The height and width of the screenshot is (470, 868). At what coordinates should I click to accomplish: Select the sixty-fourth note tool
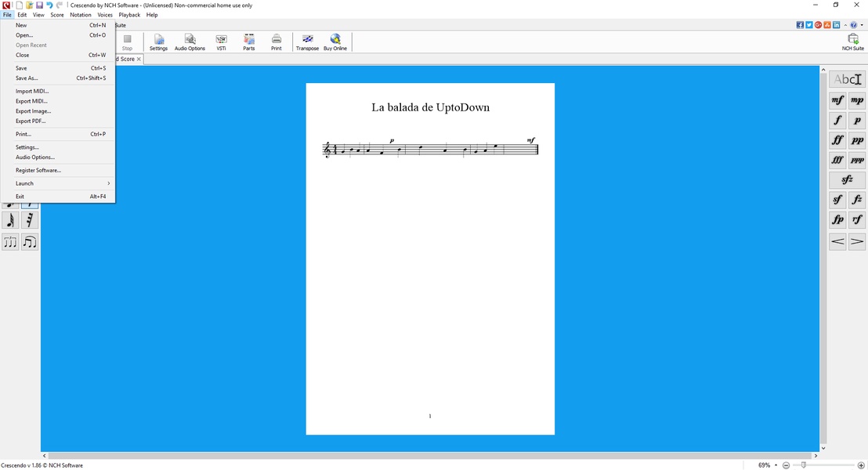tap(10, 220)
